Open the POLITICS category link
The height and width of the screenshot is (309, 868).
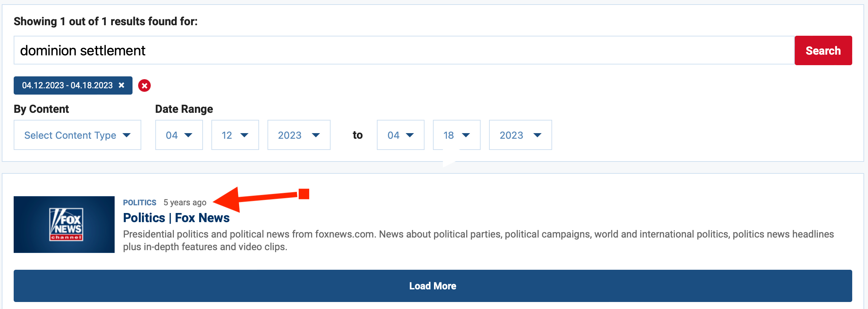pos(140,202)
